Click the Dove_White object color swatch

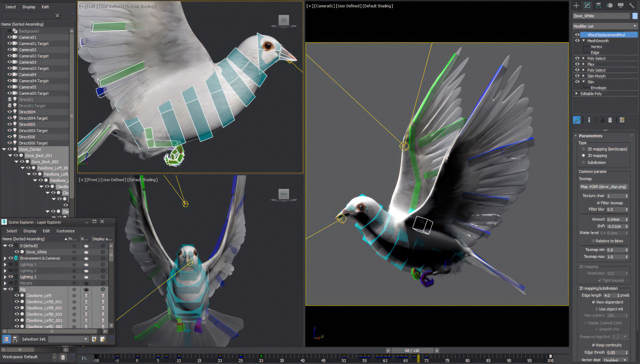[x=635, y=16]
